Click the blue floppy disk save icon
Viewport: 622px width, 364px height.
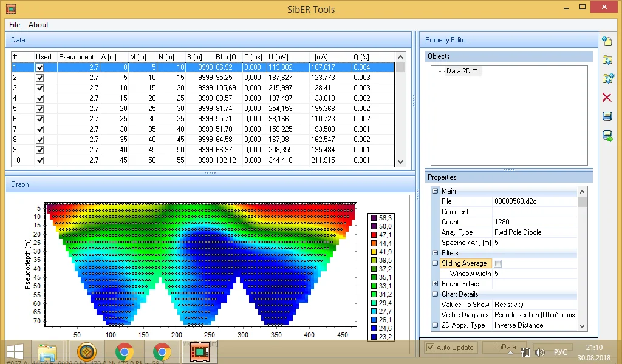coord(607,116)
